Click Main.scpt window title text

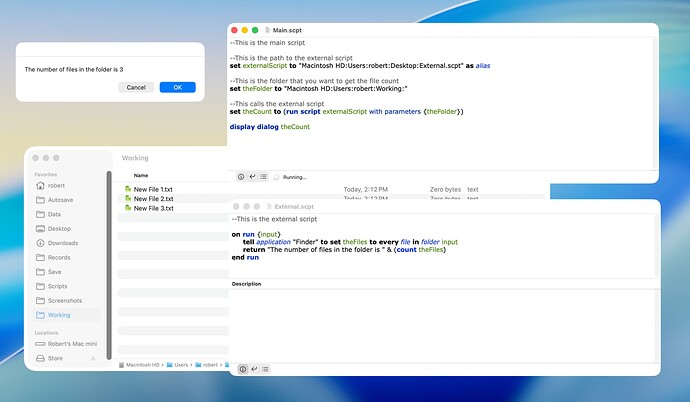click(x=287, y=30)
